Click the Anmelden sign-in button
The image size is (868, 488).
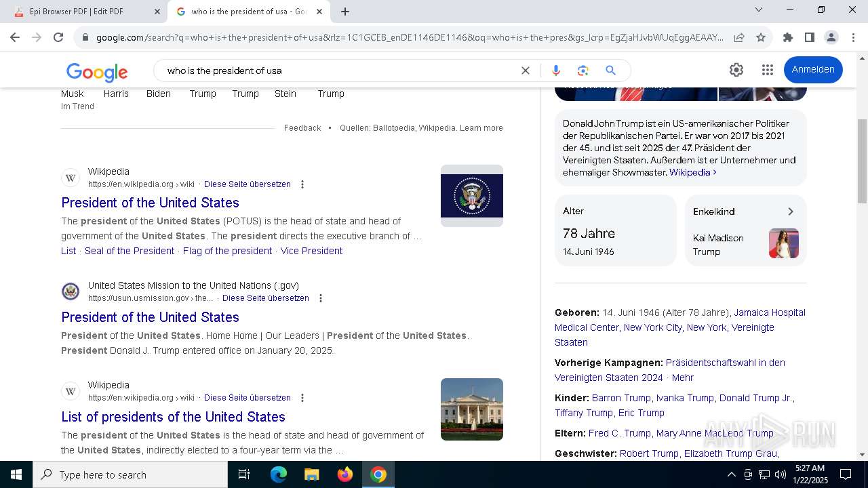pos(813,70)
